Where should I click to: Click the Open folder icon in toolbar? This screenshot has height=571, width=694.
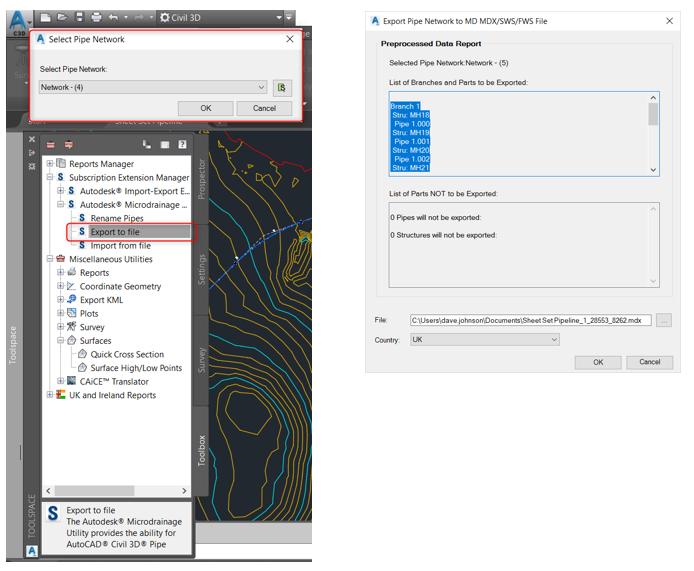point(62,17)
